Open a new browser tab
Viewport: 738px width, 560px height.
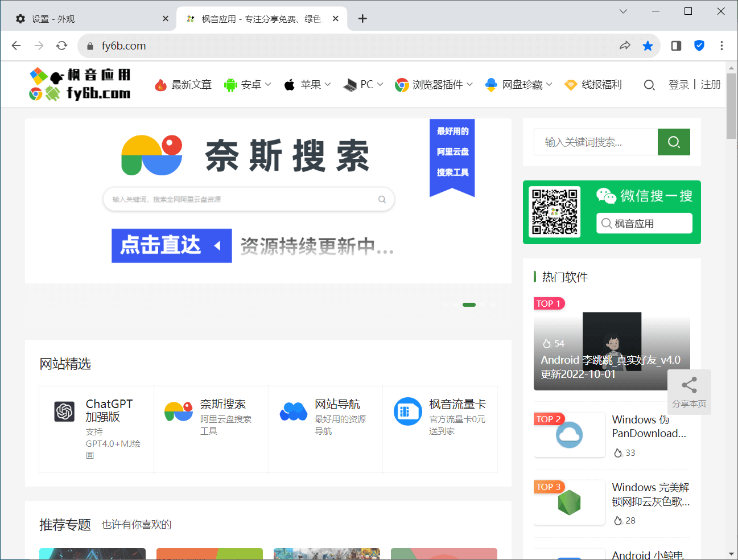(x=362, y=19)
